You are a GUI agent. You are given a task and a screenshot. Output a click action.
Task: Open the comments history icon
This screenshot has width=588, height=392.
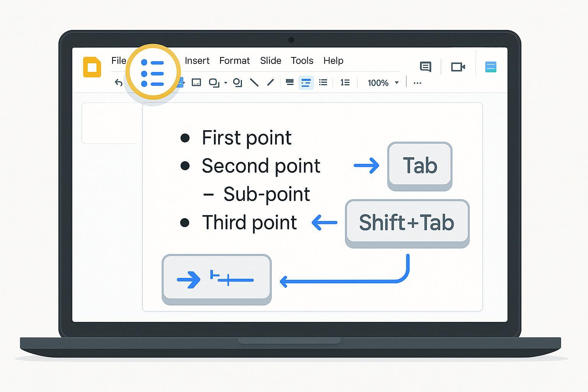[x=425, y=67]
